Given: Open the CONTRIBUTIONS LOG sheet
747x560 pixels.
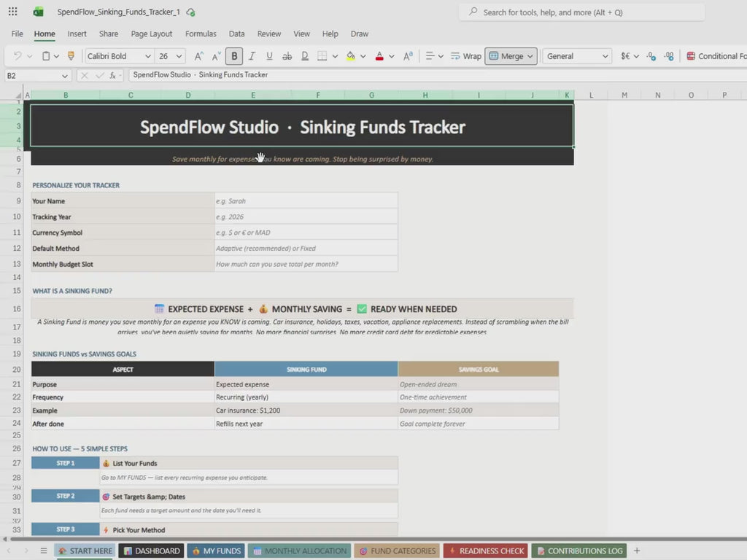Looking at the screenshot, I should pos(579,551).
